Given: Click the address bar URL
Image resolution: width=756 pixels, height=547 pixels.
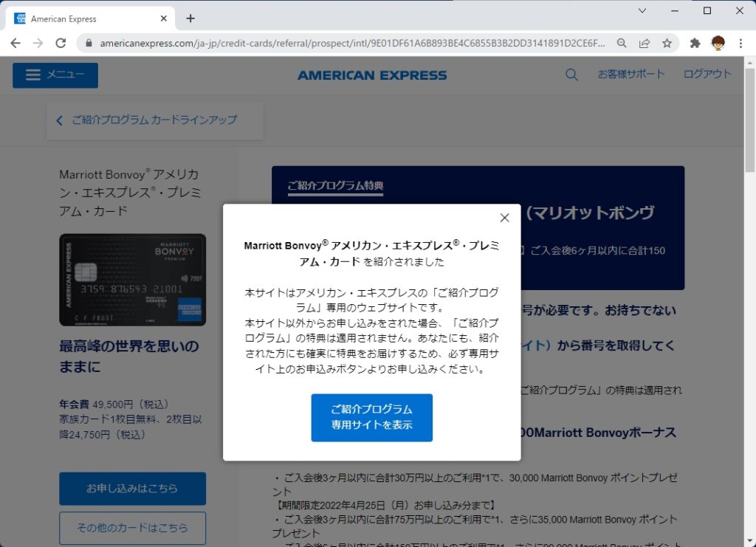Looking at the screenshot, I should coord(352,43).
